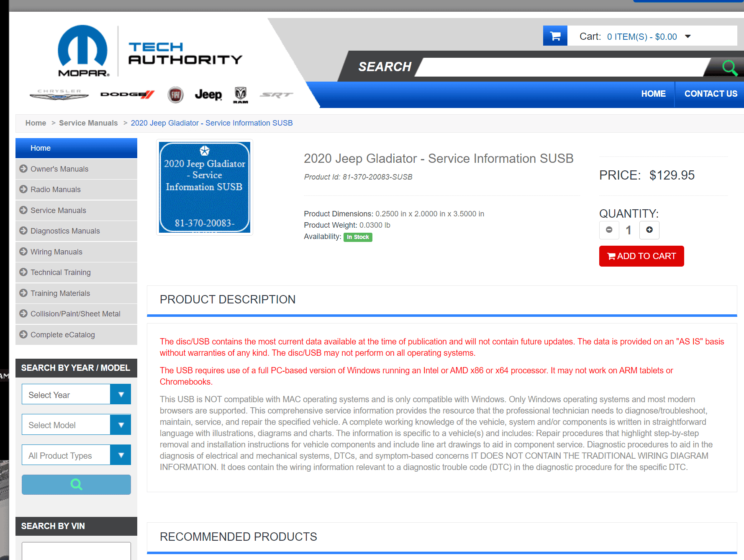
Task: Click the SEARCH BY VIN header
Action: pyautogui.click(x=76, y=526)
